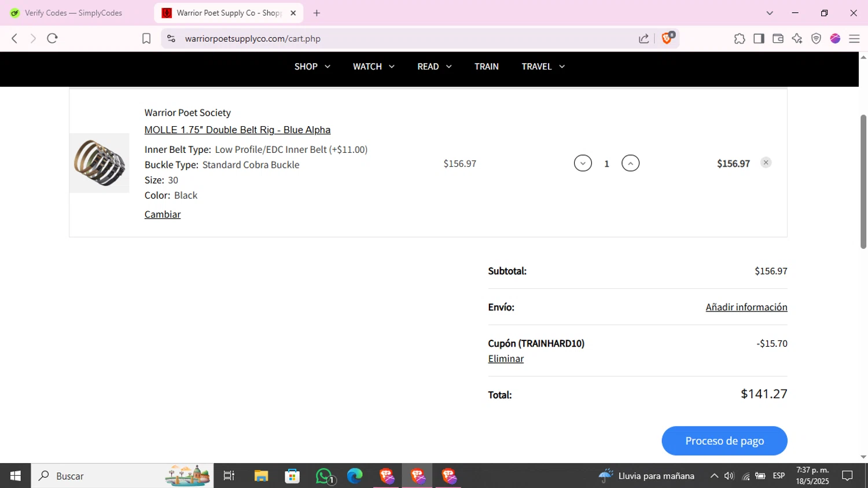Screen dimensions: 868x488
Task: Click the Proceso de pago button
Action: 724,441
